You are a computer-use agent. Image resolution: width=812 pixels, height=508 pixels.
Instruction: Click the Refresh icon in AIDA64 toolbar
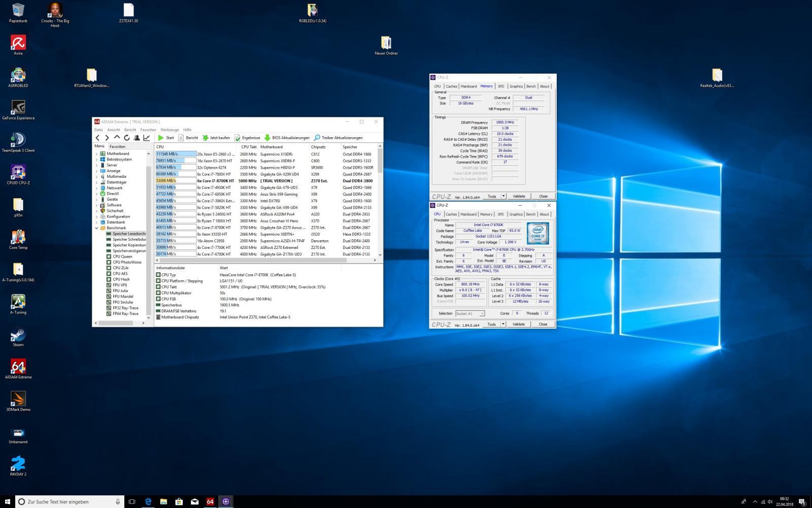(127, 138)
